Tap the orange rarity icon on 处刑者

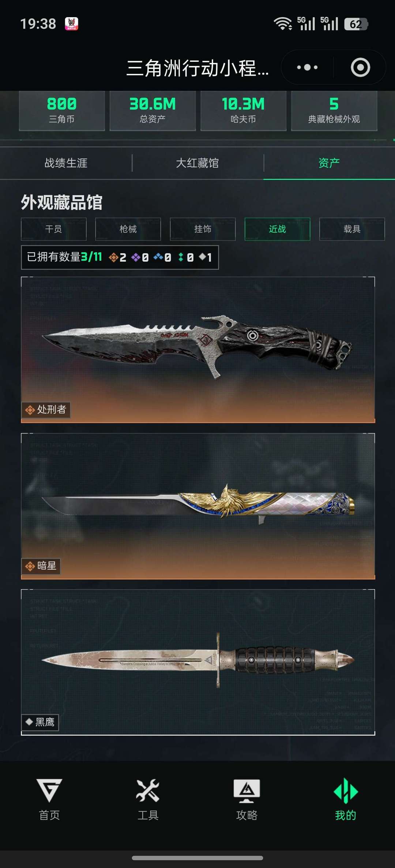(30, 410)
